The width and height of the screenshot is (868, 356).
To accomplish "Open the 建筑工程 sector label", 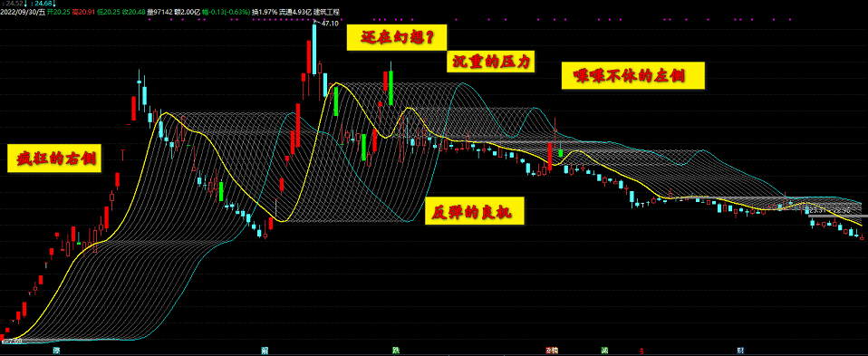I will tap(327, 11).
